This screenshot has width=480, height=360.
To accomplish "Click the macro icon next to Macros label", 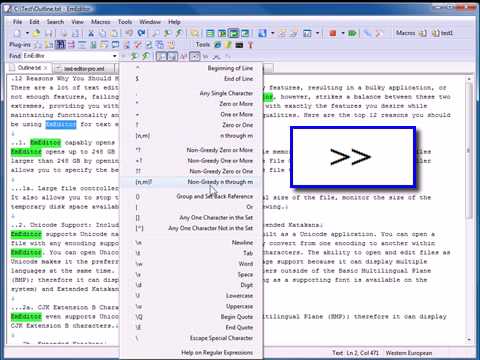I will (422, 33).
